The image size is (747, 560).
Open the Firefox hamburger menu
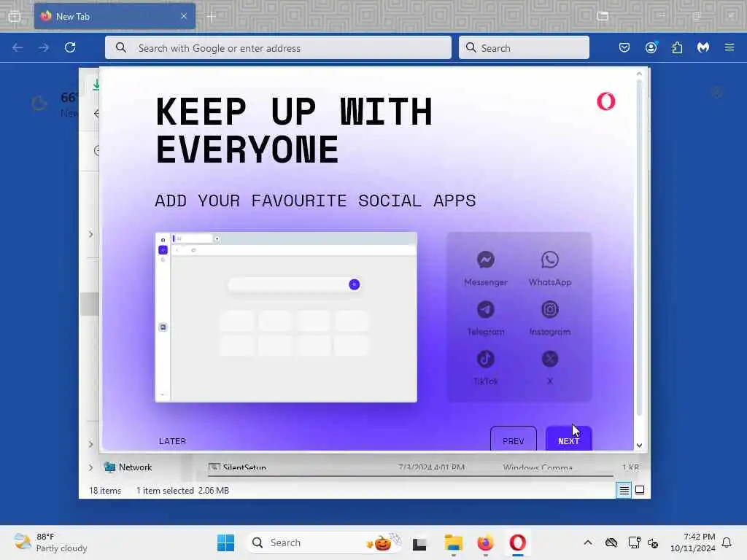tap(729, 47)
